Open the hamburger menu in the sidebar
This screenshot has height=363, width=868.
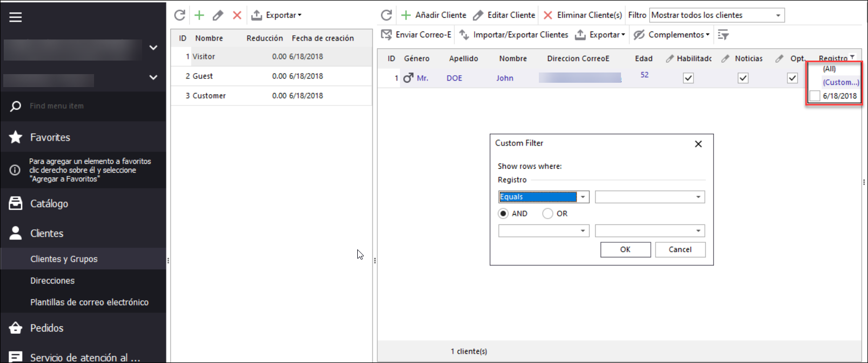point(16,17)
